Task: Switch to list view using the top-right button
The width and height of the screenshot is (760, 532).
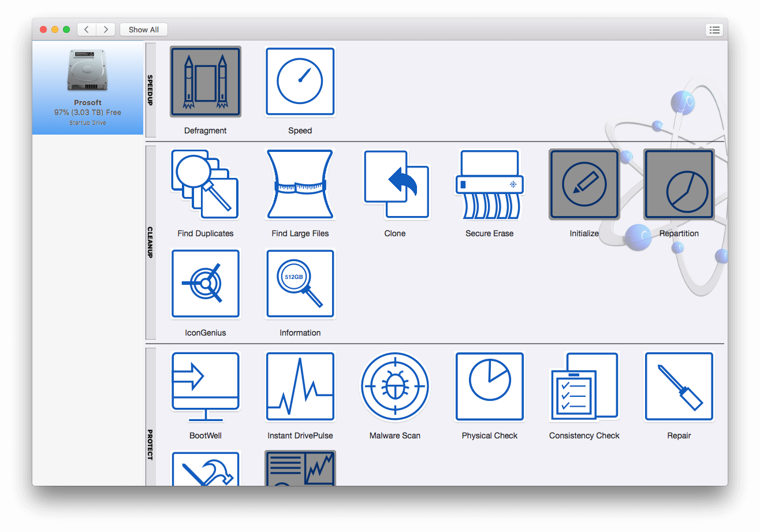Action: pyautogui.click(x=714, y=30)
